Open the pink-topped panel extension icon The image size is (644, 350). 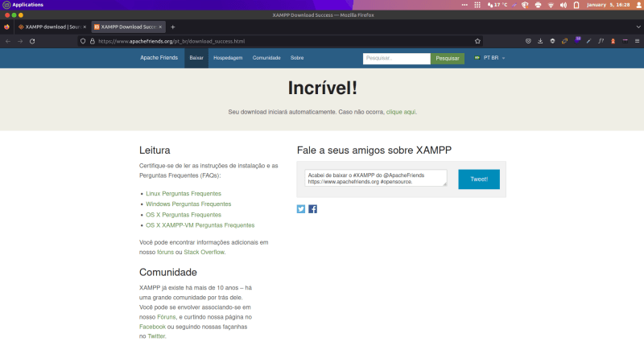point(625,41)
